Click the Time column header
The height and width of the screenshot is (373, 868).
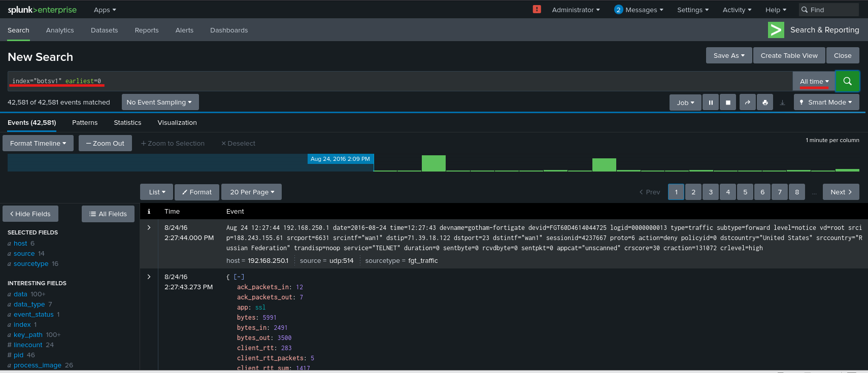(172, 211)
